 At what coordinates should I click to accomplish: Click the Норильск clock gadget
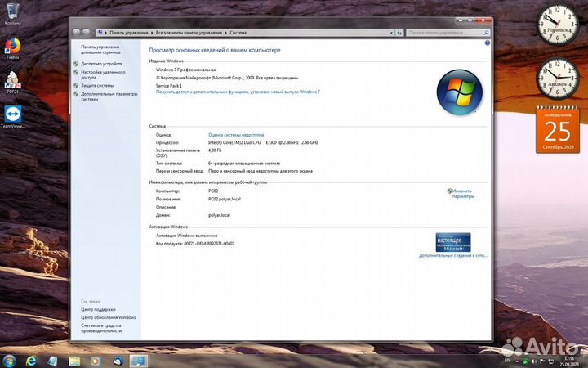pos(558,25)
